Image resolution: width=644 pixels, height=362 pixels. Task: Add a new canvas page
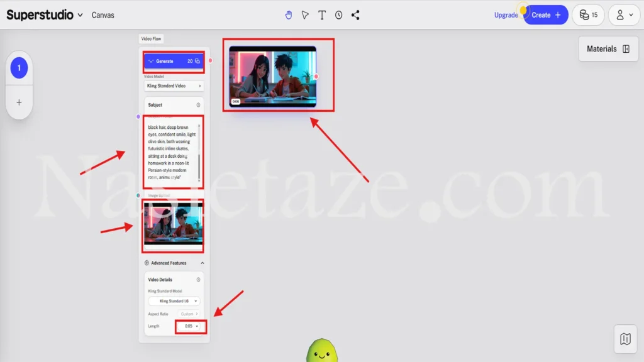pyautogui.click(x=19, y=102)
